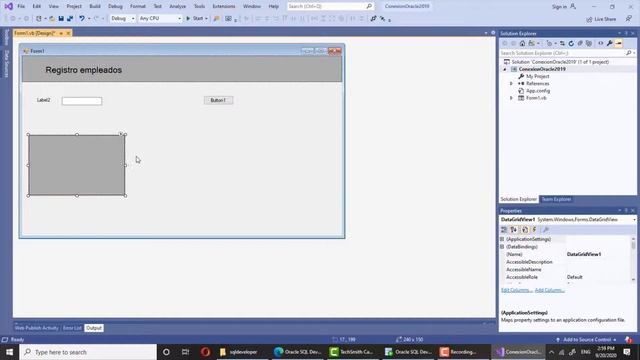Collapse ConexionOracle2019 project node
Image resolution: width=640 pixels, height=360 pixels.
pos(504,69)
